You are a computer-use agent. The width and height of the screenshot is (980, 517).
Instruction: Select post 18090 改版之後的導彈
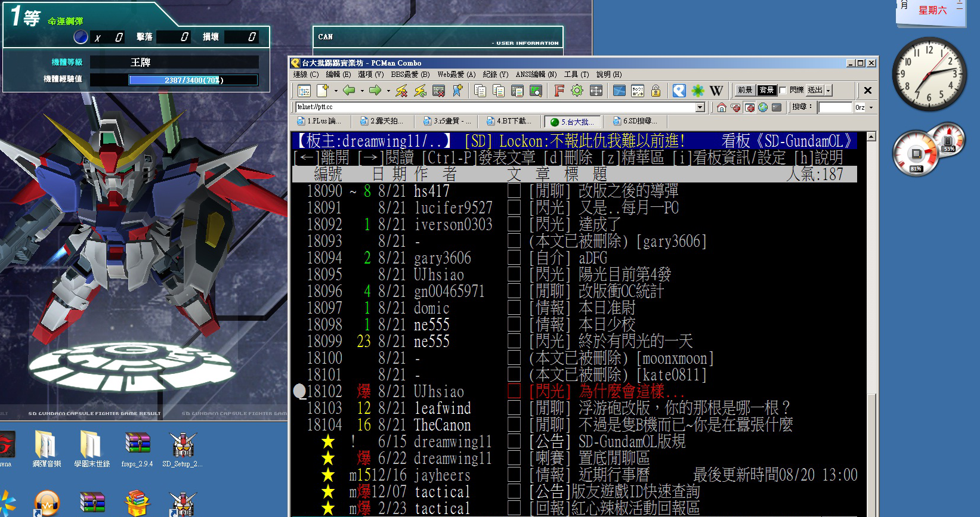575,191
